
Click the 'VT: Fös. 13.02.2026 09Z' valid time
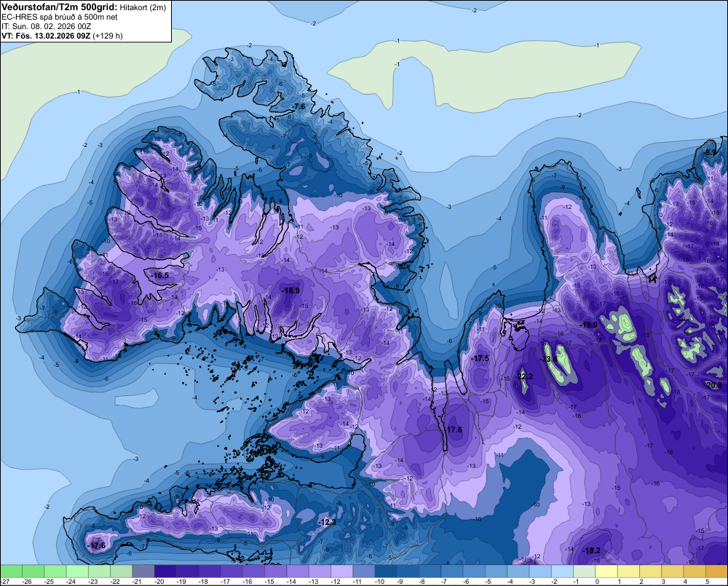click(46, 36)
